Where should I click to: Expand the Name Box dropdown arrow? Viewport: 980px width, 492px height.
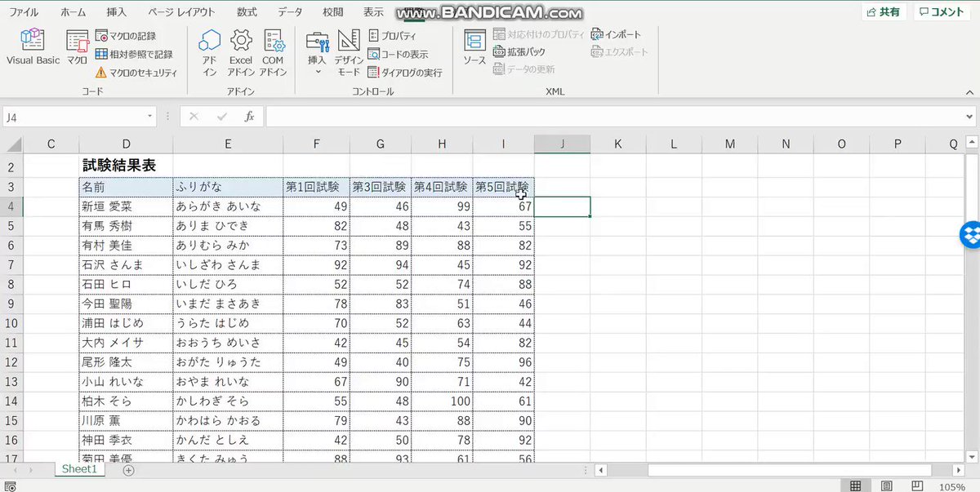pyautogui.click(x=150, y=117)
